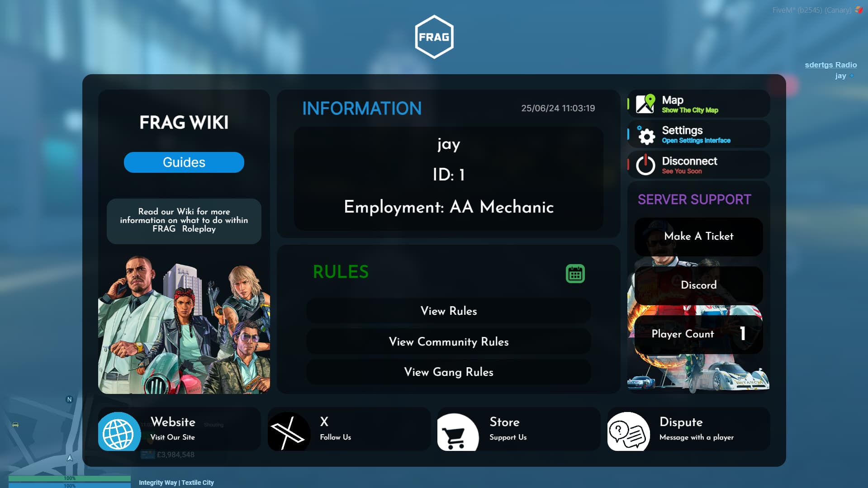Click the Player Count panel

699,334
